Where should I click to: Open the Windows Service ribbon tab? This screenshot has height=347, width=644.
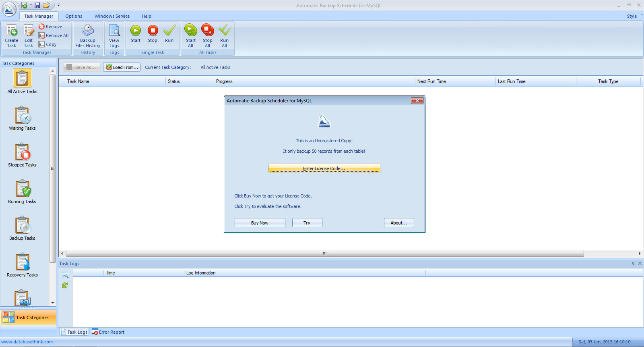[x=112, y=16]
